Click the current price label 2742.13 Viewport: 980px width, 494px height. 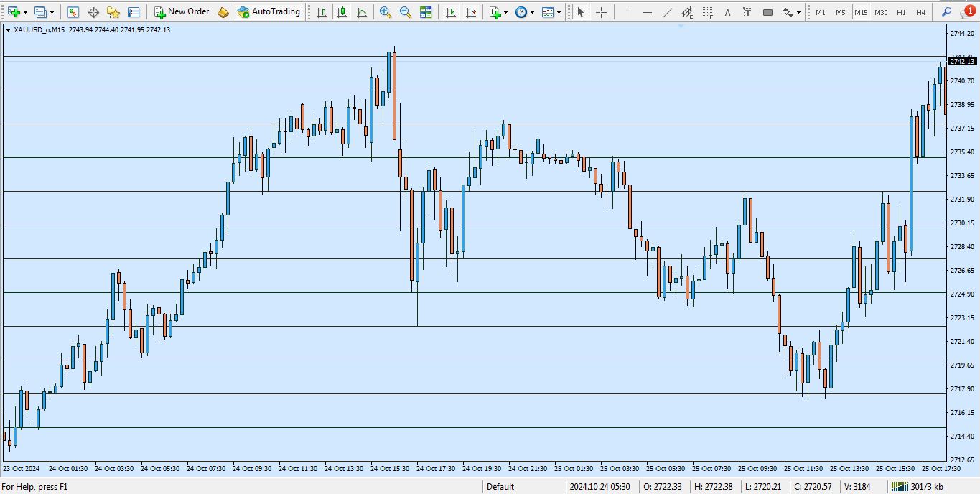coord(962,62)
